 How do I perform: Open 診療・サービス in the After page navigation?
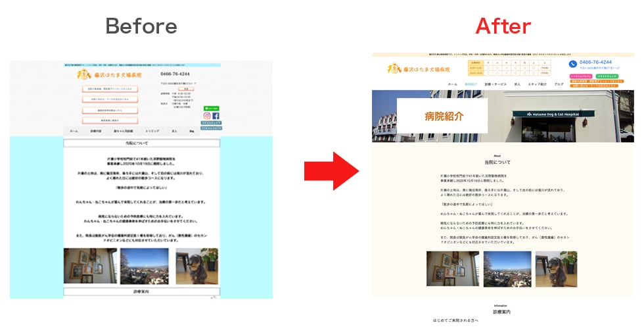pos(495,84)
